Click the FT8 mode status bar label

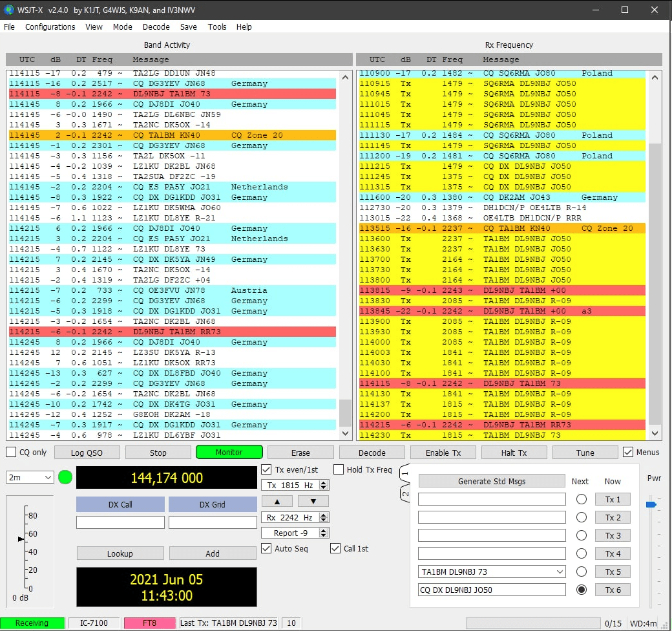pyautogui.click(x=149, y=623)
